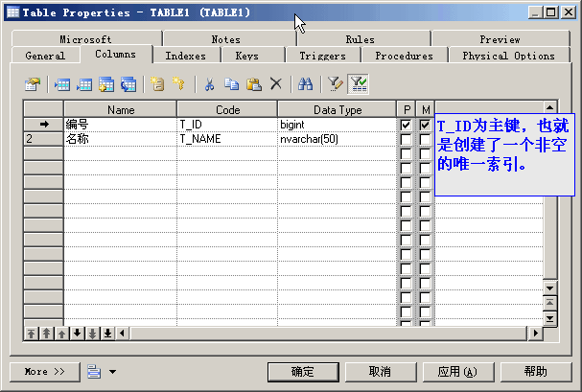Switch to the Preview tab
582x392 pixels.
tap(500, 39)
